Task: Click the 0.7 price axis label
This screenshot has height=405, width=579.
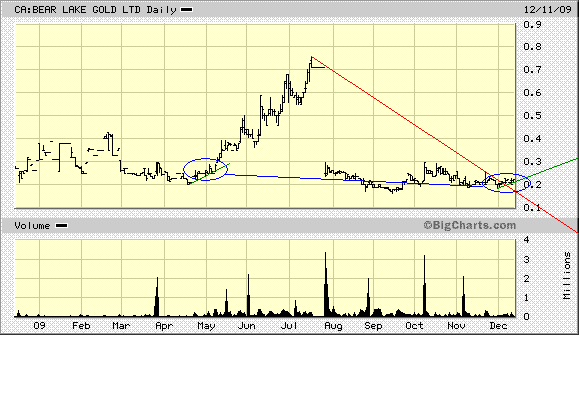Action: [x=532, y=69]
